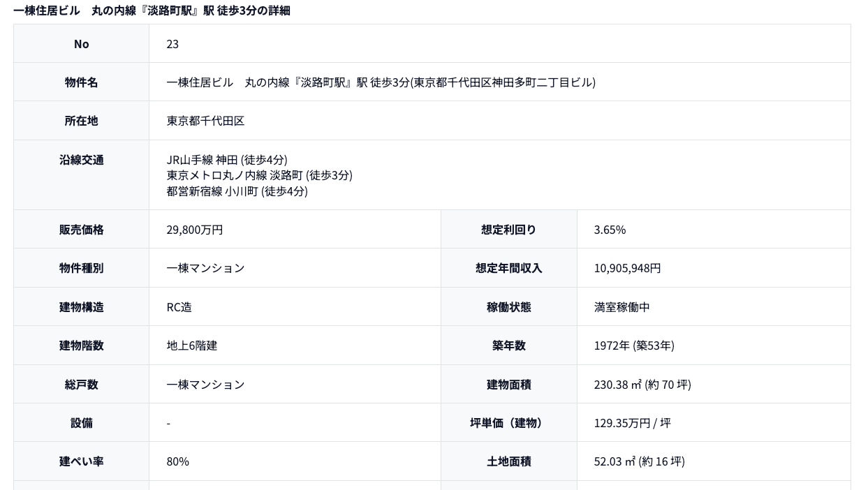Click the 想定利回り header cell
The height and width of the screenshot is (490, 868).
point(509,230)
